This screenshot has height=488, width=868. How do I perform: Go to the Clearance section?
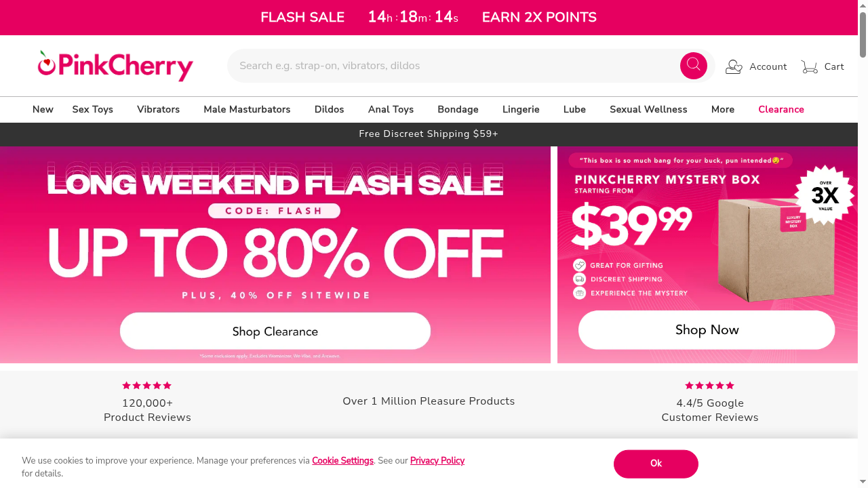coord(781,110)
